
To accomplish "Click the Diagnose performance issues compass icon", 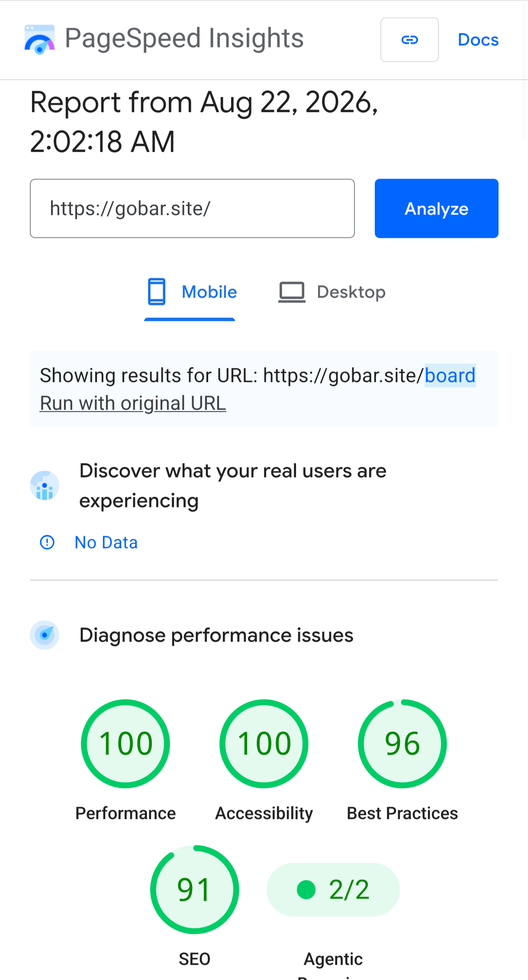I will tap(45, 635).
